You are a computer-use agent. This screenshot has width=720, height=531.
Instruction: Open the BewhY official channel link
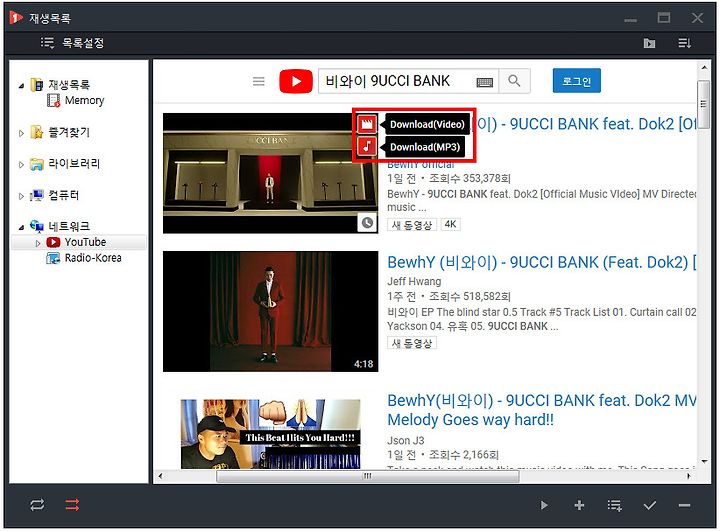point(421,164)
